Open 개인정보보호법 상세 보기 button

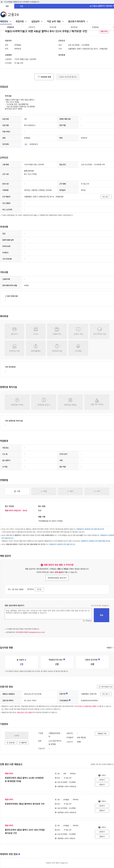coord(57,578)
